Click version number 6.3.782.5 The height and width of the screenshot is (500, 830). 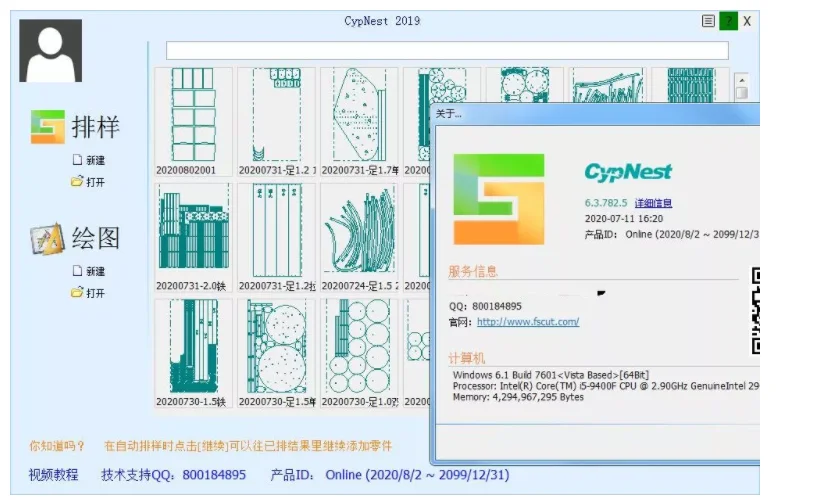tap(606, 203)
